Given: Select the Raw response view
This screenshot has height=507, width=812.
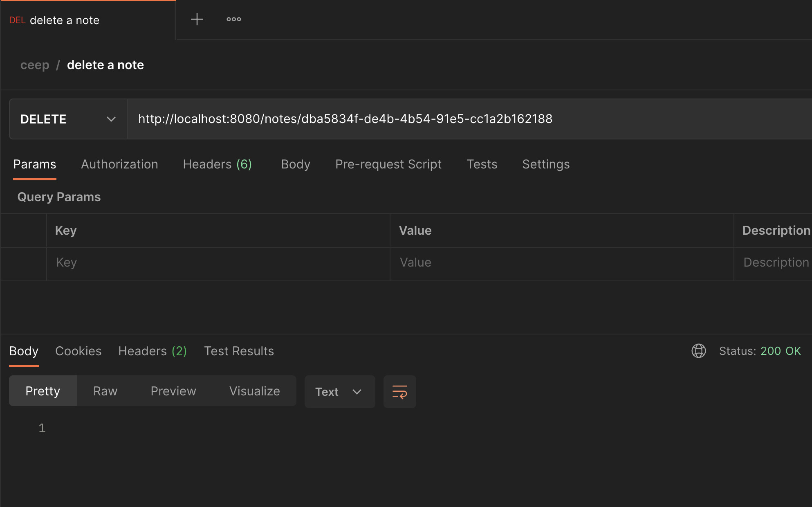Looking at the screenshot, I should coord(105,391).
